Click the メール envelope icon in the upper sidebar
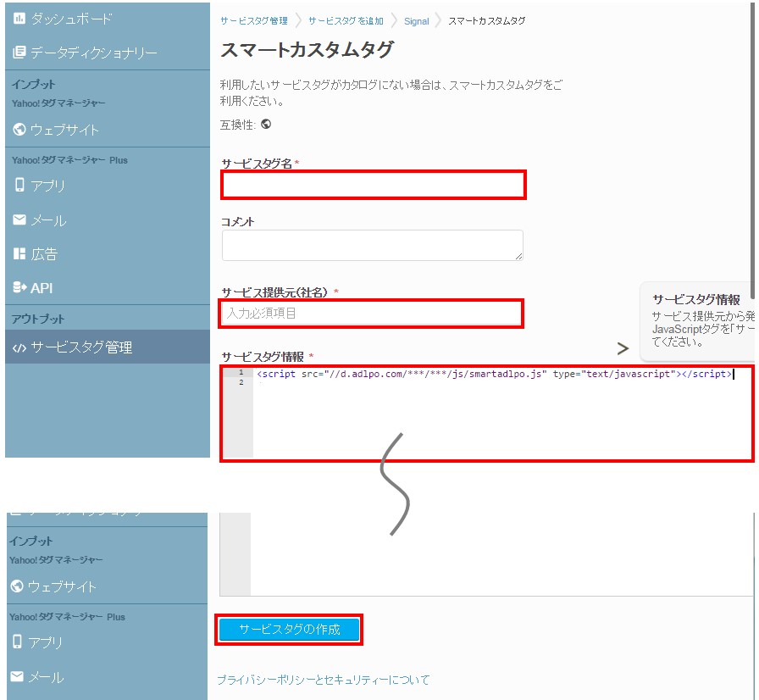The width and height of the screenshot is (759, 700). pyautogui.click(x=19, y=219)
